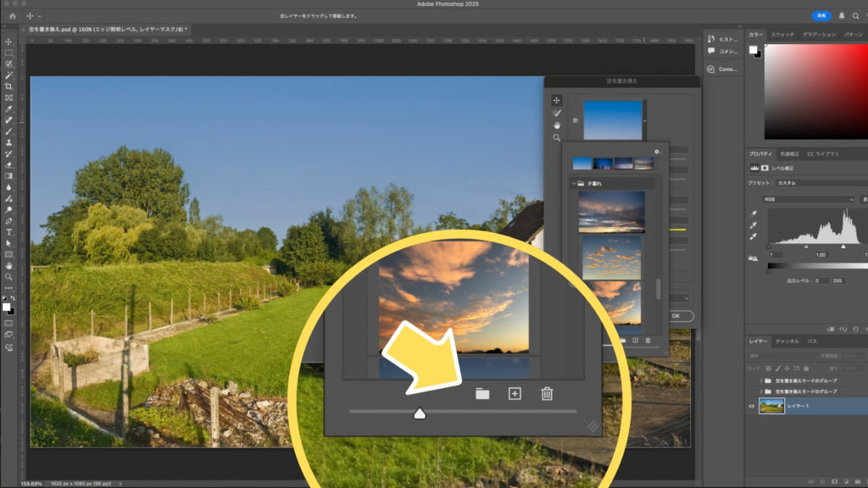Pick the Zoom tool in left toolbar
868x488 pixels.
point(8,276)
